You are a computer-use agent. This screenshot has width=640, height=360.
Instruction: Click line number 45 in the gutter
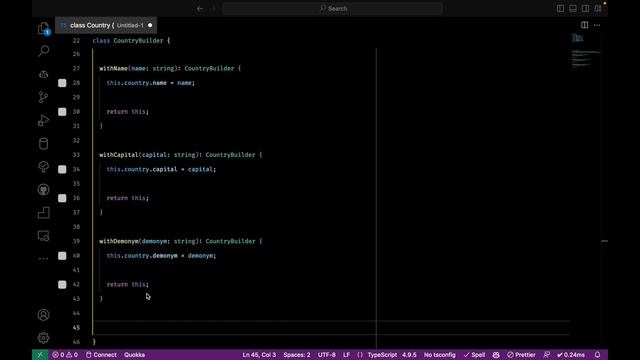pos(76,328)
